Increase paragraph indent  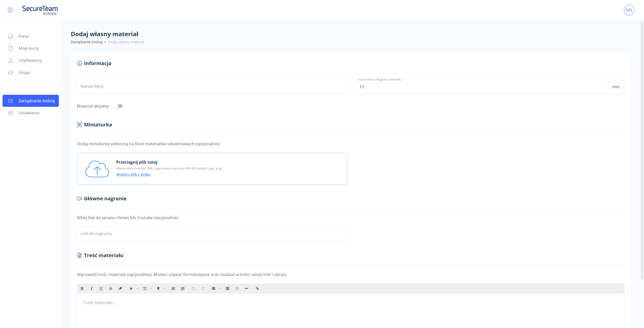point(227,289)
